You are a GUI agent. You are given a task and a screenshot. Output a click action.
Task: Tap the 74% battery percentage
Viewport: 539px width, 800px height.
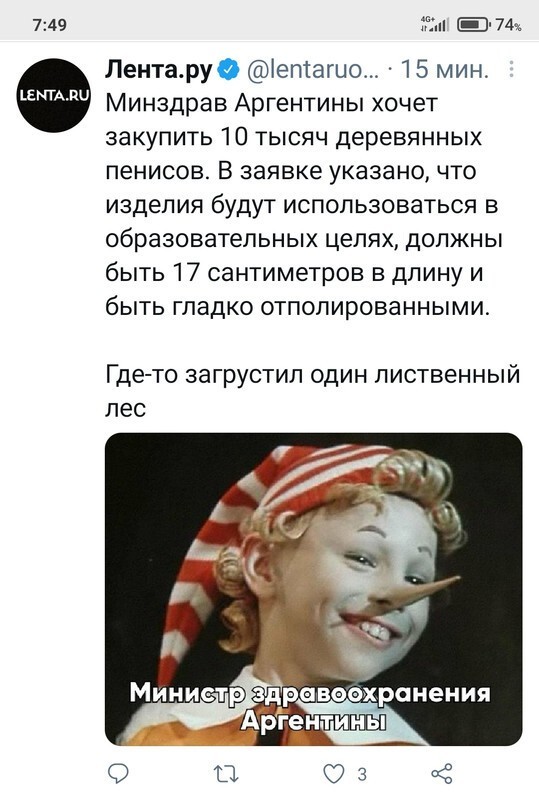[x=508, y=24]
